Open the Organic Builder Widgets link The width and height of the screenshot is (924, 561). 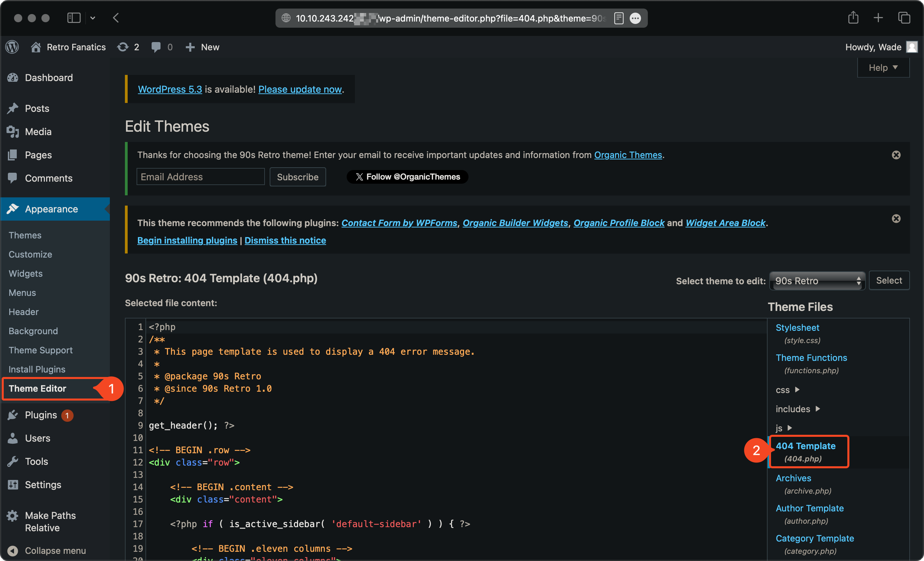click(515, 223)
